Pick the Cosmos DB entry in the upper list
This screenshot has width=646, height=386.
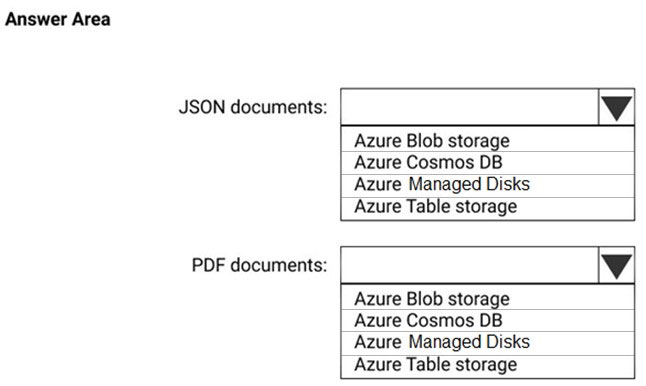[487, 163]
